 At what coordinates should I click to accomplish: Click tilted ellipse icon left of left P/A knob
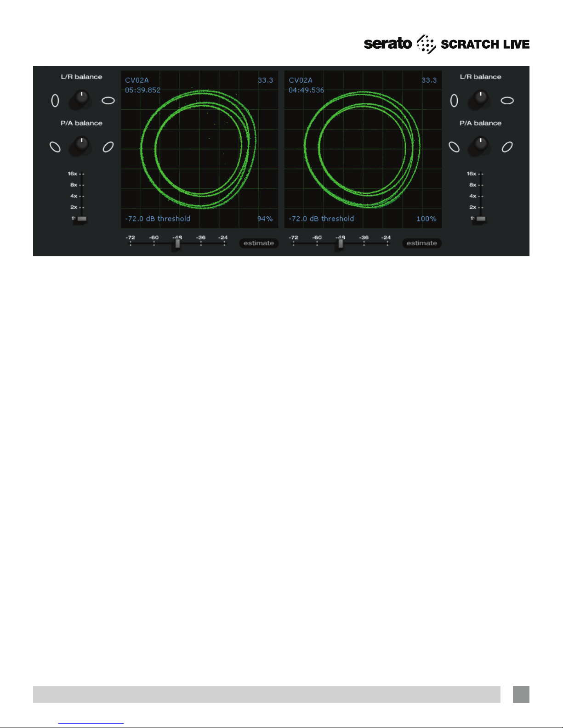[x=55, y=147]
